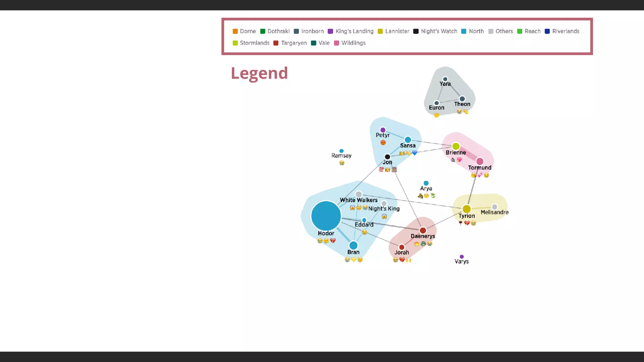Viewport: 644px width, 362px height.
Task: Click the Brienne green node
Action: 456,146
